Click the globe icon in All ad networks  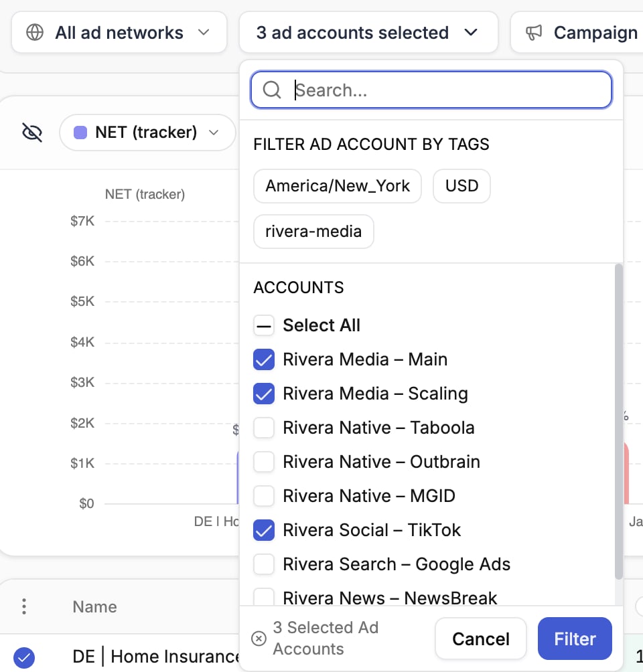35,33
